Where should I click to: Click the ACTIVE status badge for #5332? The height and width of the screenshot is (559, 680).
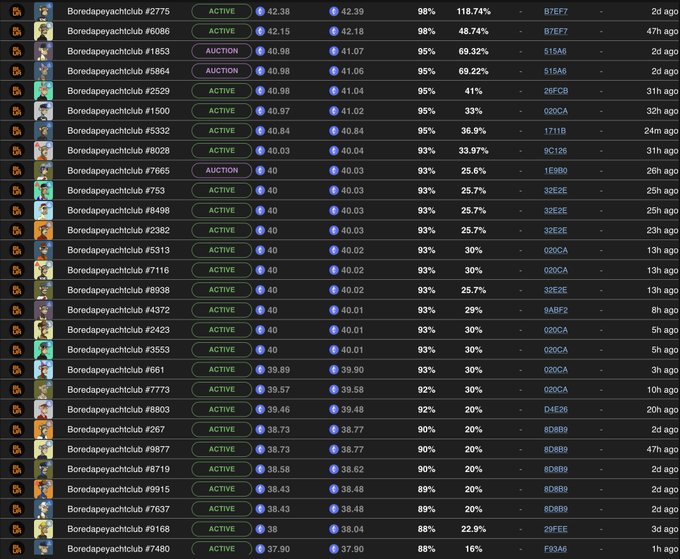pyautogui.click(x=222, y=131)
